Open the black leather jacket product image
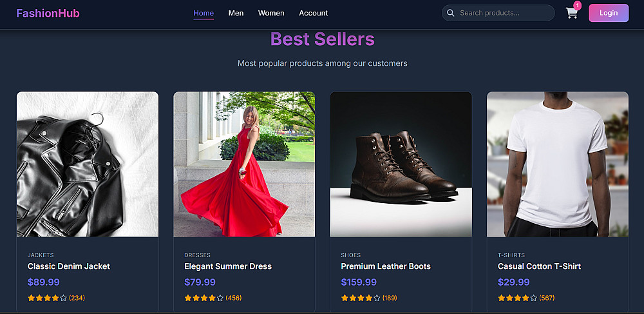 [88, 164]
